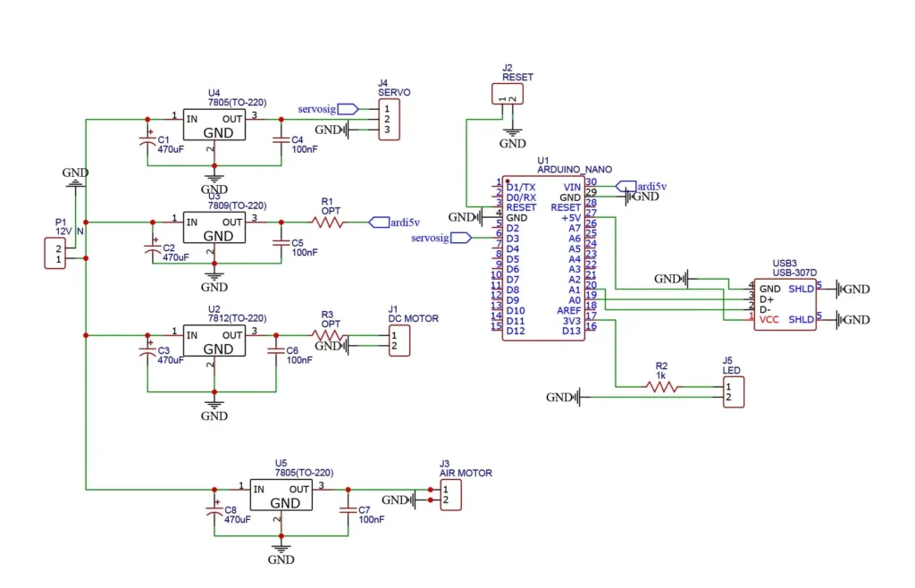915x588 pixels.
Task: Pick the C5 100nF capacitor symbol
Action: (281, 243)
